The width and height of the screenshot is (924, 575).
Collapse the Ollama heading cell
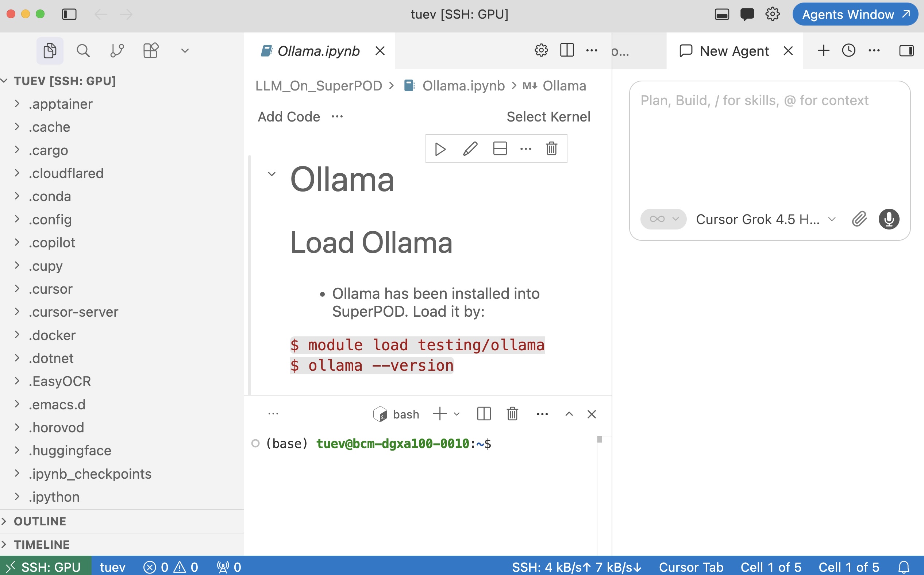[x=272, y=174]
